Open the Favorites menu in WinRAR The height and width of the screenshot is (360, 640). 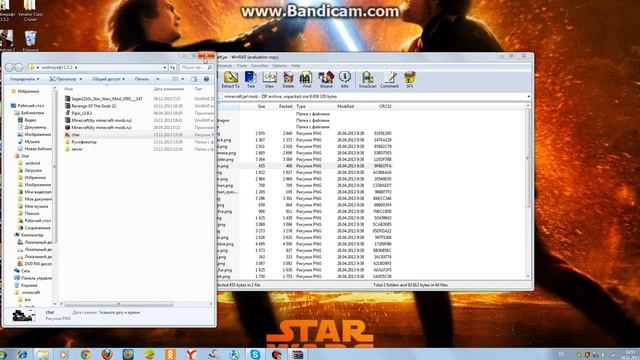pos(260,66)
